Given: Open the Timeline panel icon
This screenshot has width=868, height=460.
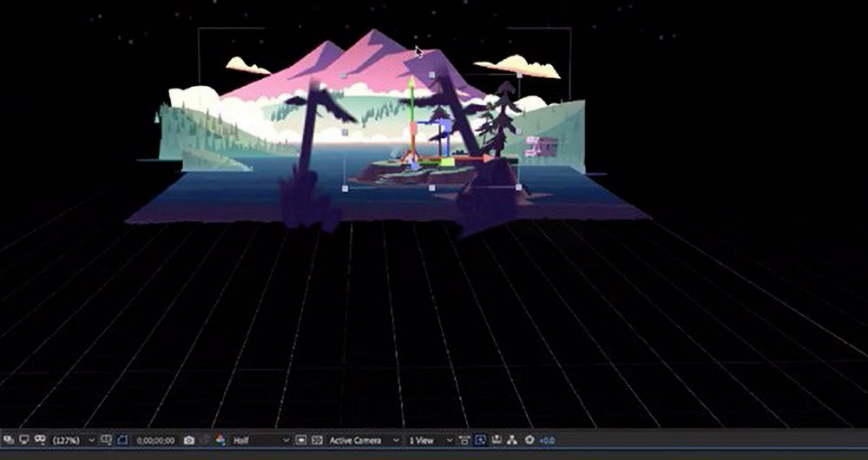Looking at the screenshot, I should point(495,440).
